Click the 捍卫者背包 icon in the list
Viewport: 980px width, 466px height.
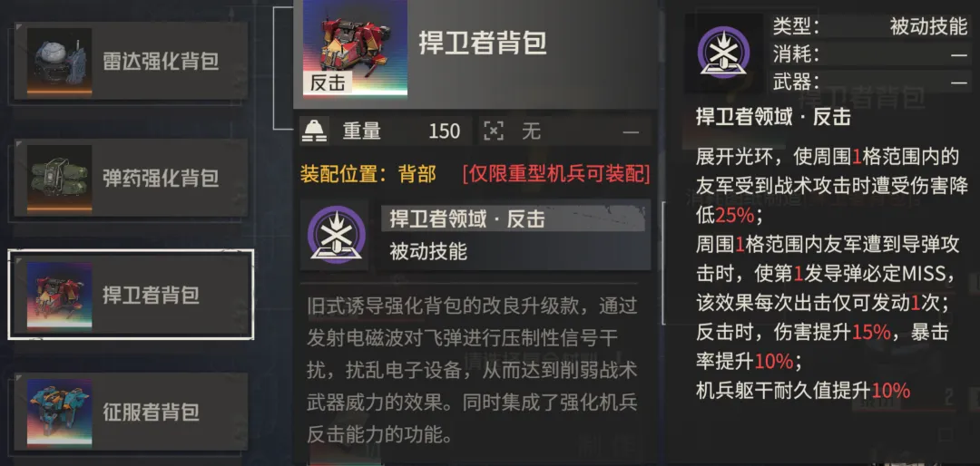tap(59, 296)
